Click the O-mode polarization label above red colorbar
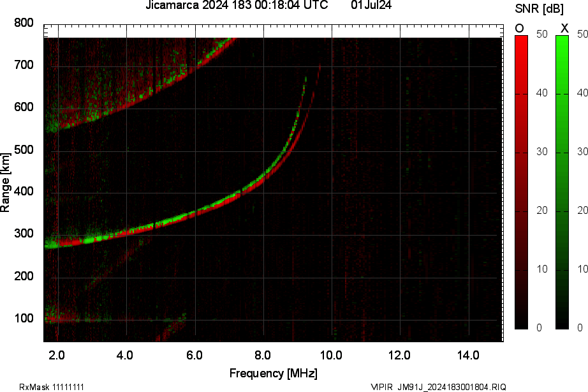This screenshot has height=392, width=588. (518, 28)
